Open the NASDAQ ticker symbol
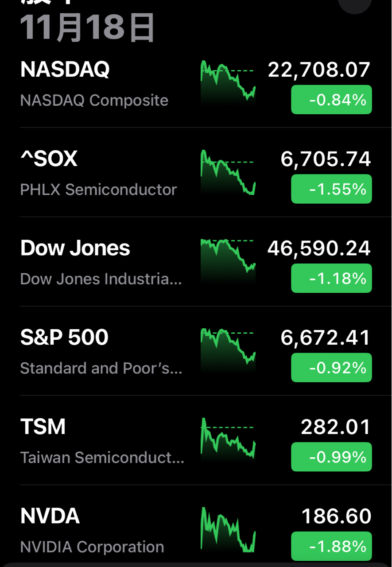The height and width of the screenshot is (567, 392). tap(65, 70)
